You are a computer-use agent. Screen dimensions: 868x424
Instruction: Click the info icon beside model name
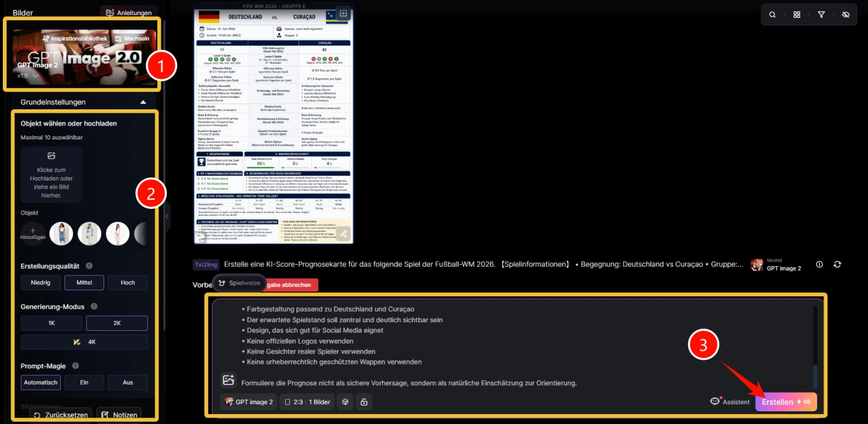[819, 264]
